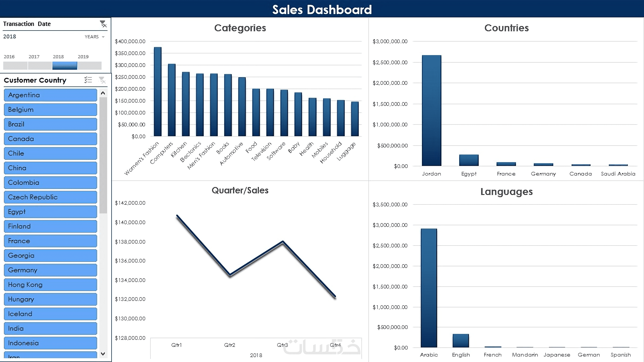Open the YEARS time level dropdown
644x362 pixels.
pyautogui.click(x=95, y=37)
